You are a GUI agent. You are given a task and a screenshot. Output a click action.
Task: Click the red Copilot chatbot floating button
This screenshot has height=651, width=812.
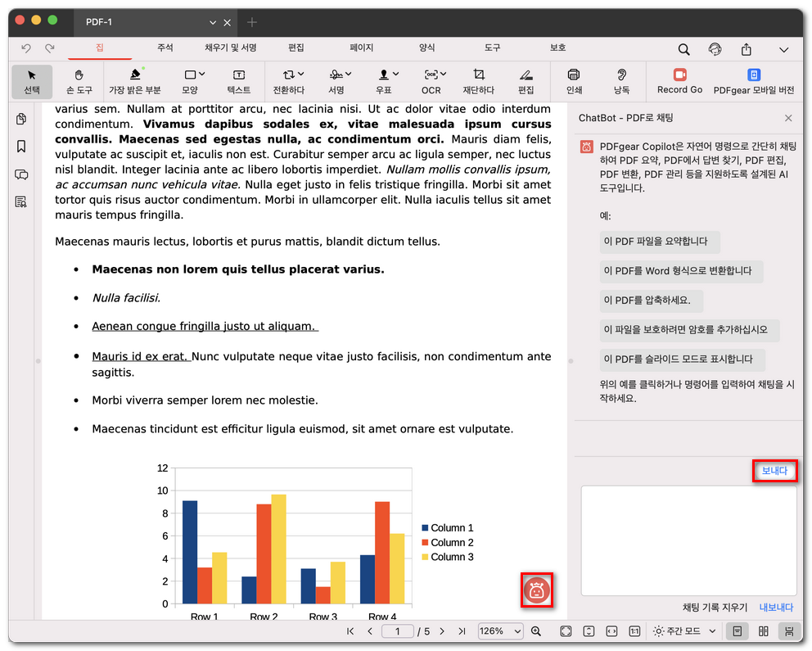coord(536,590)
